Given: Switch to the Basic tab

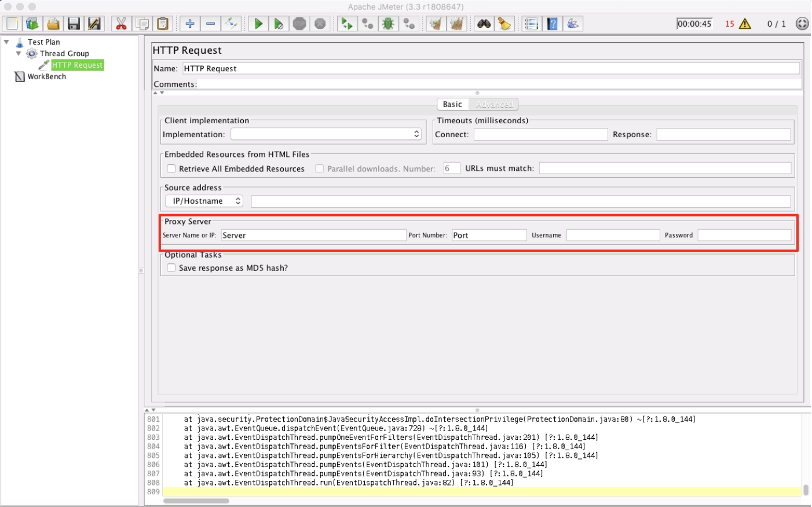Looking at the screenshot, I should coord(452,104).
